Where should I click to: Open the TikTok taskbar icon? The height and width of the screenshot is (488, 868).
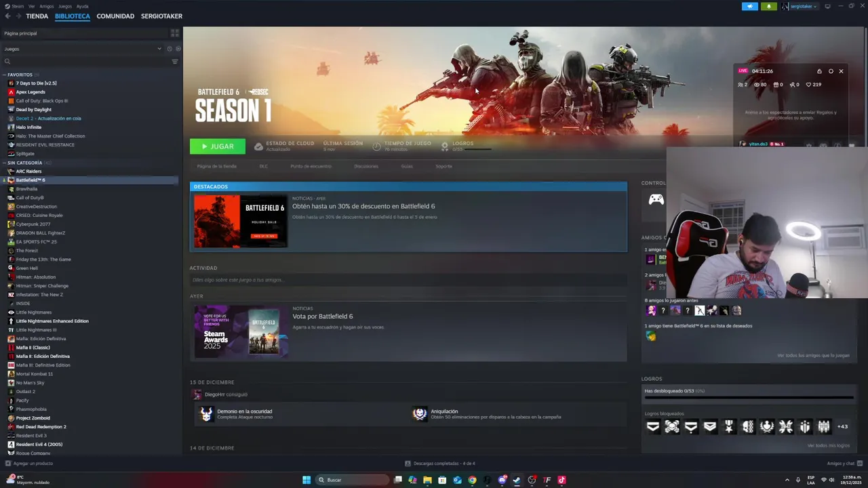561,480
